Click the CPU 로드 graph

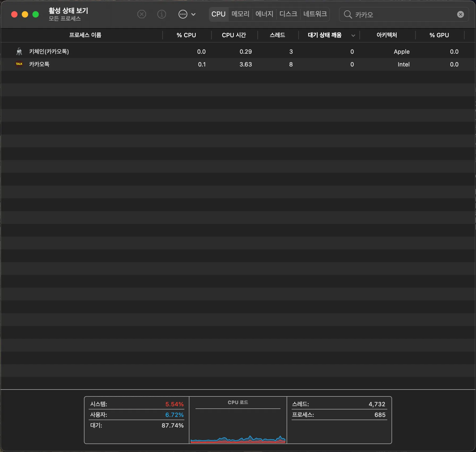pos(238,425)
